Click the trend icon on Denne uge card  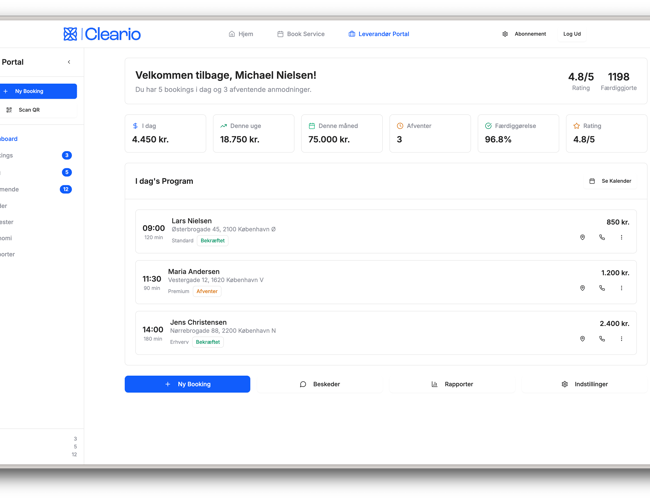(223, 126)
